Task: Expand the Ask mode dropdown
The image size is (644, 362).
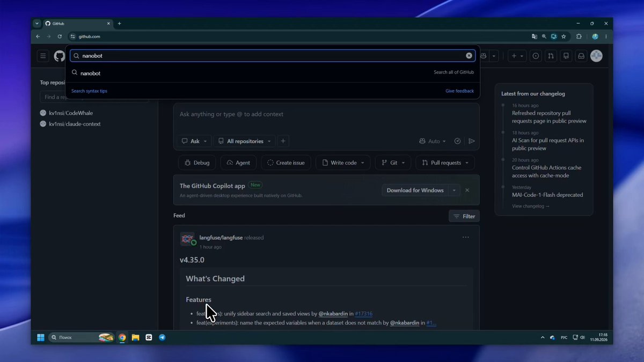Action: click(x=194, y=141)
